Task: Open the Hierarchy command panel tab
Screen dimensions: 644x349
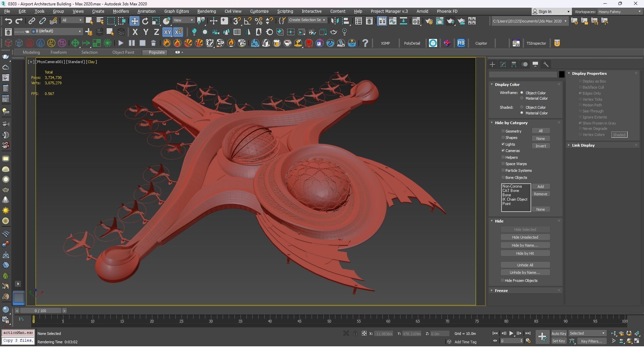Action: [514, 64]
